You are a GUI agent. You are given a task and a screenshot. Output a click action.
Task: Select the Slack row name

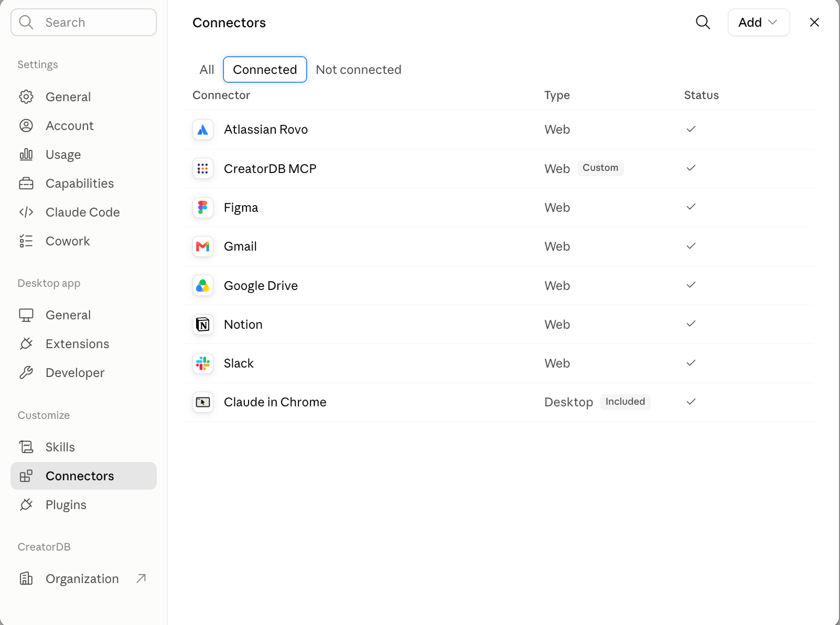[239, 363]
